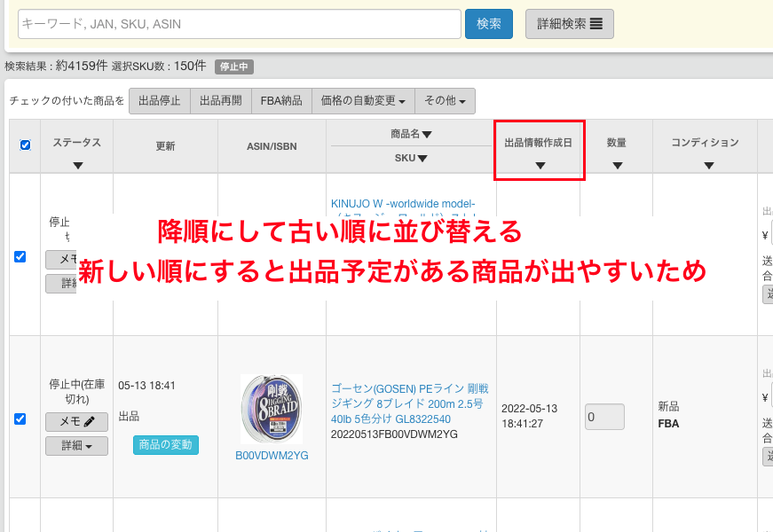Sort by 商品名 using its arrow
Viewport: 773px width, 532px height.
point(427,135)
